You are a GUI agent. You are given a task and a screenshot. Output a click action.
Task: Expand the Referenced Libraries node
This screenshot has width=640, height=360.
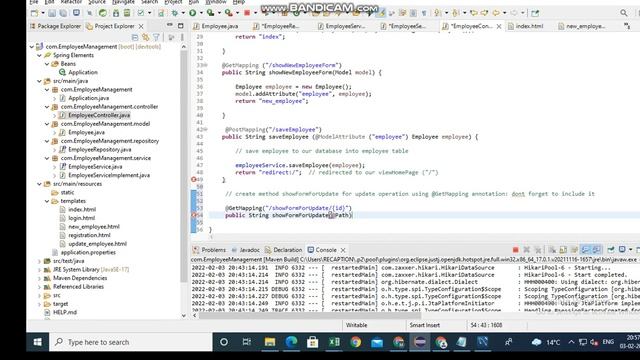tap(40, 287)
